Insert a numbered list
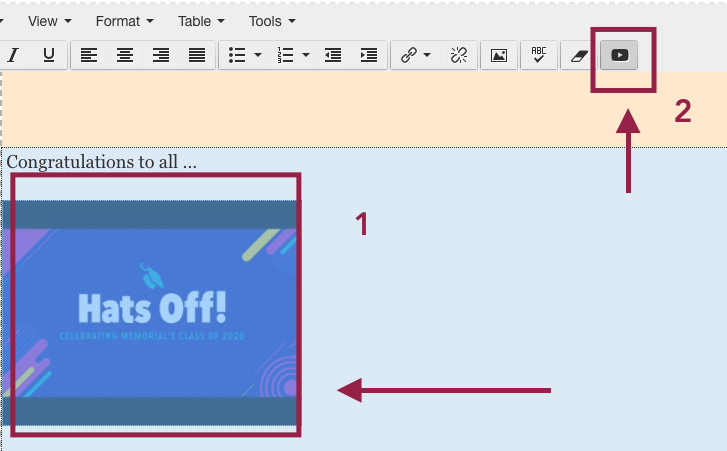The image size is (727, 451). [285, 55]
